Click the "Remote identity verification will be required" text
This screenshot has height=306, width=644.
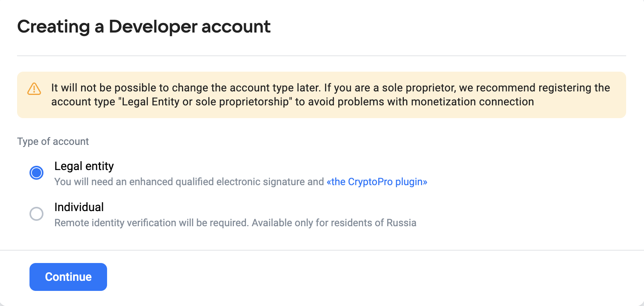(151, 223)
